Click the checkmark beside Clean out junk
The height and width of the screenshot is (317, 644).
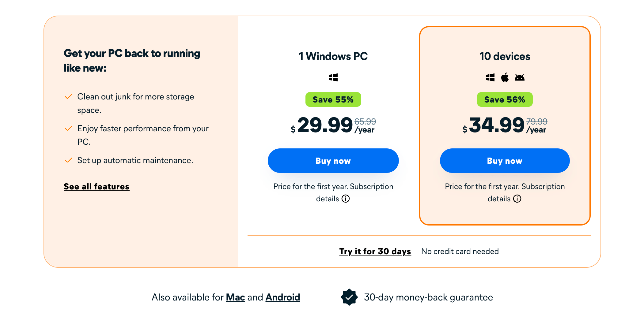[x=68, y=96]
